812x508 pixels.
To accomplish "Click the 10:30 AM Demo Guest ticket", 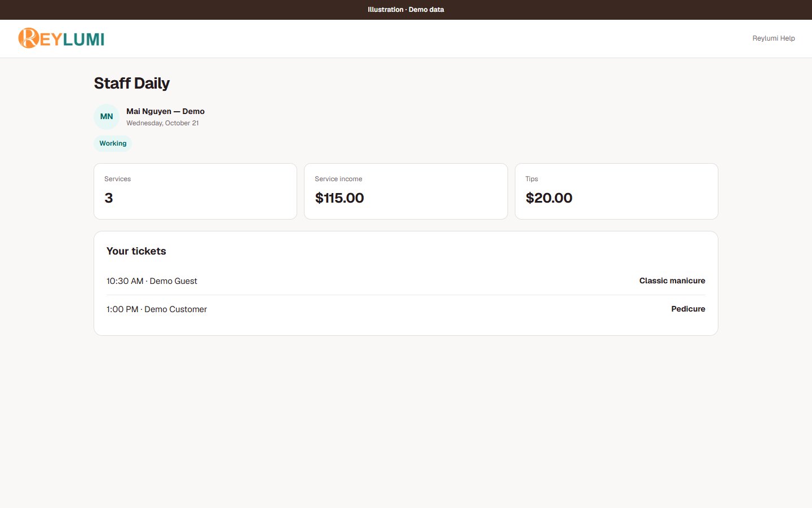I will click(406, 281).
